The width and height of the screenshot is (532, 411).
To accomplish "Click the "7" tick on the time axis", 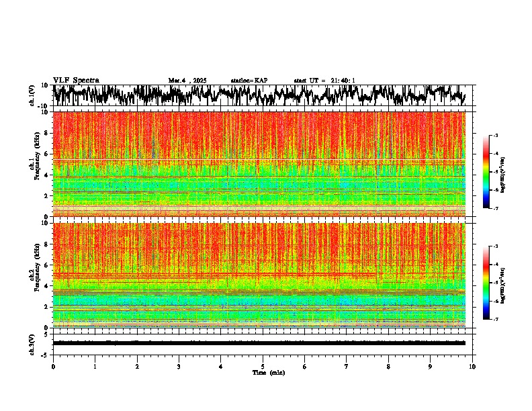I will point(347,367).
